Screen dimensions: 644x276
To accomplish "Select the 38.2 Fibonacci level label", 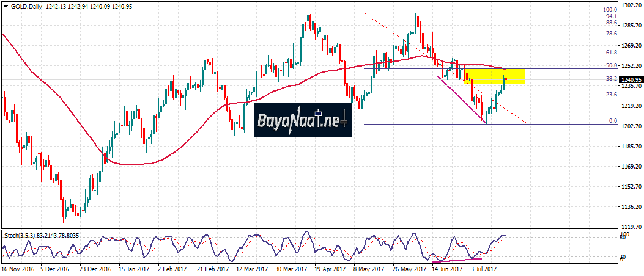I will coord(610,79).
